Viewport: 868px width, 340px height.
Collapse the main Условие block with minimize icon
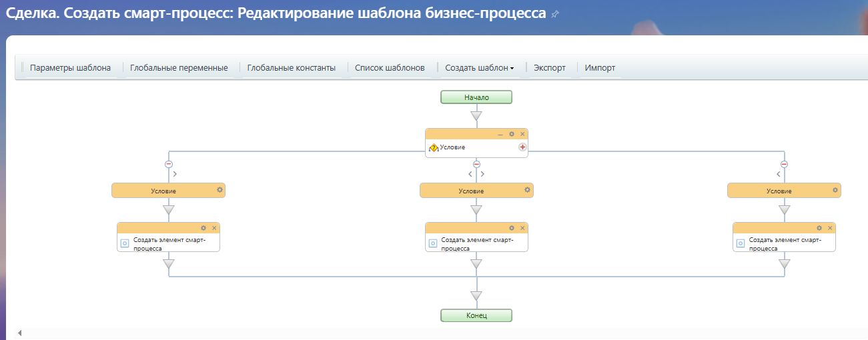(x=500, y=134)
